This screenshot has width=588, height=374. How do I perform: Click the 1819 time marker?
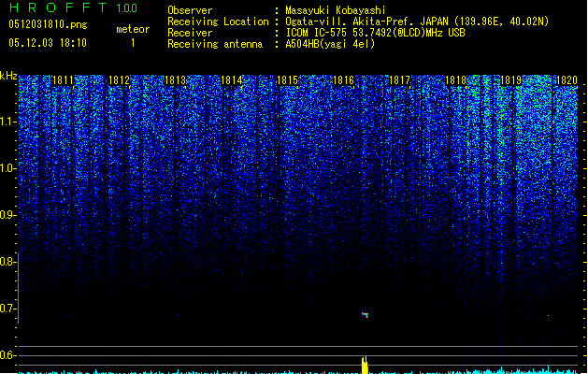click(511, 80)
